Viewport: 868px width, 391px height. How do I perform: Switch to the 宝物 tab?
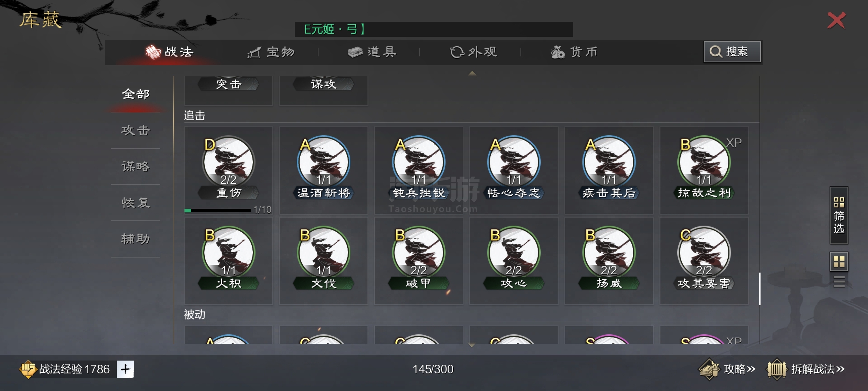coord(271,52)
